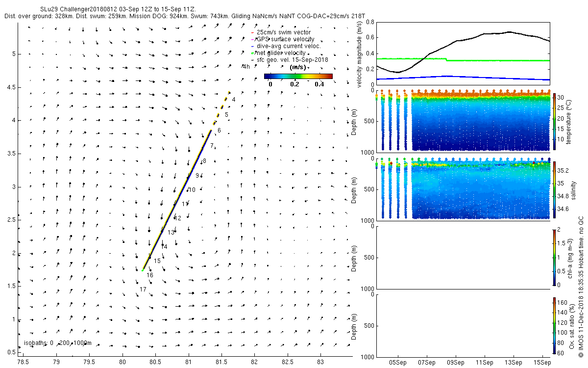Click the '35.2' tick on the salinity colorbar
The image size is (588, 368).
point(563,170)
